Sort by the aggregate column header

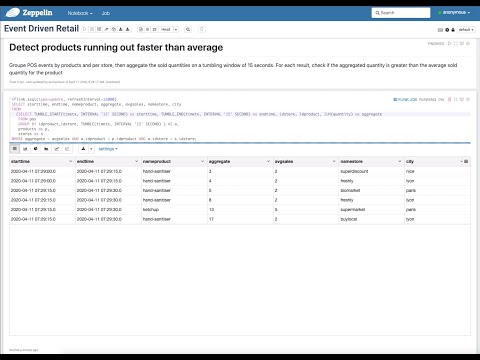pyautogui.click(x=219, y=161)
